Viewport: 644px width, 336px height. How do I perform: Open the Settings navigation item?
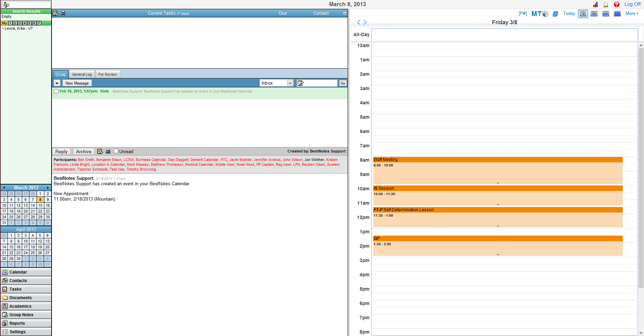(x=26, y=332)
